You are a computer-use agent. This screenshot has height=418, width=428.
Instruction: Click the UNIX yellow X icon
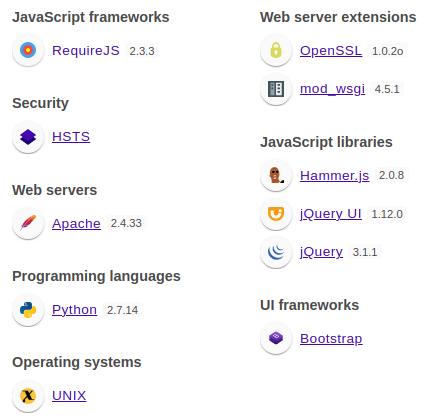click(28, 396)
